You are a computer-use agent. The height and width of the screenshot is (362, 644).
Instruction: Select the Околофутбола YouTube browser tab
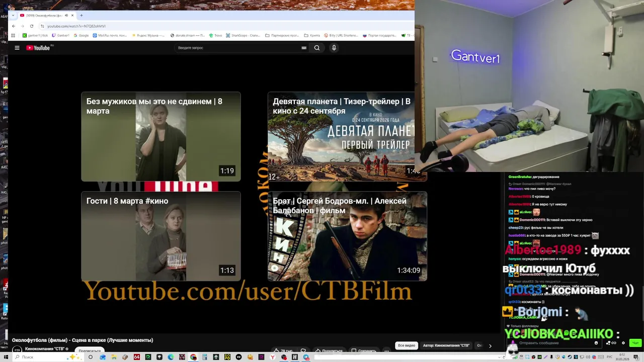(46, 16)
